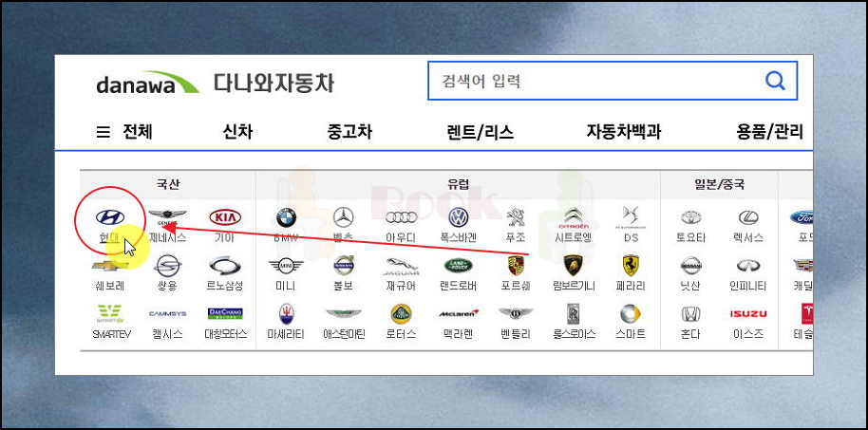Screen dimensions: 868x430
Task: Open the SMARTEV logo
Action: 110,314
